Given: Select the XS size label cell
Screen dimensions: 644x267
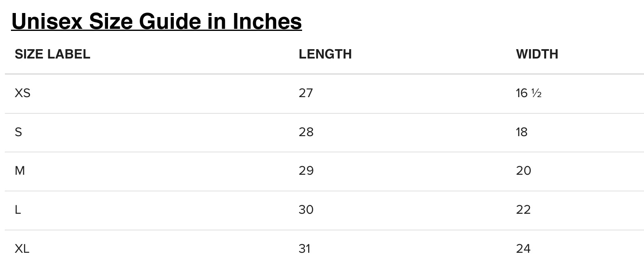Looking at the screenshot, I should click(22, 93).
